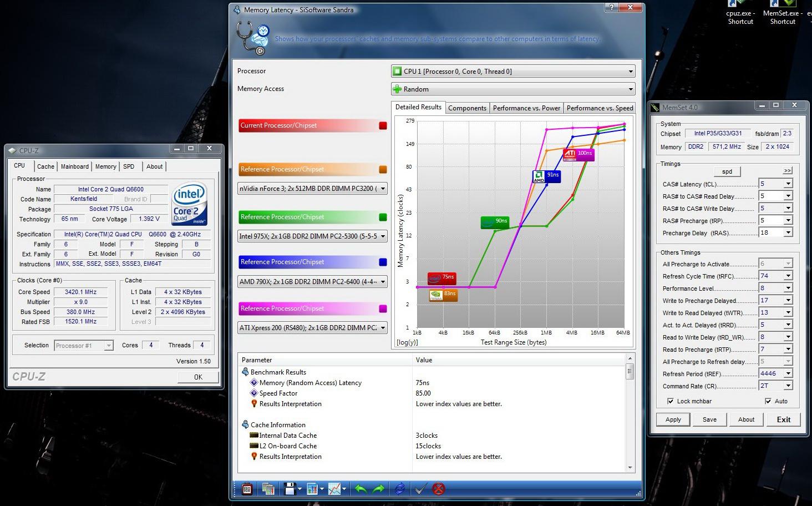This screenshot has width=812, height=506.
Task: Click the results list vertical scrollbar
Action: coord(630,413)
